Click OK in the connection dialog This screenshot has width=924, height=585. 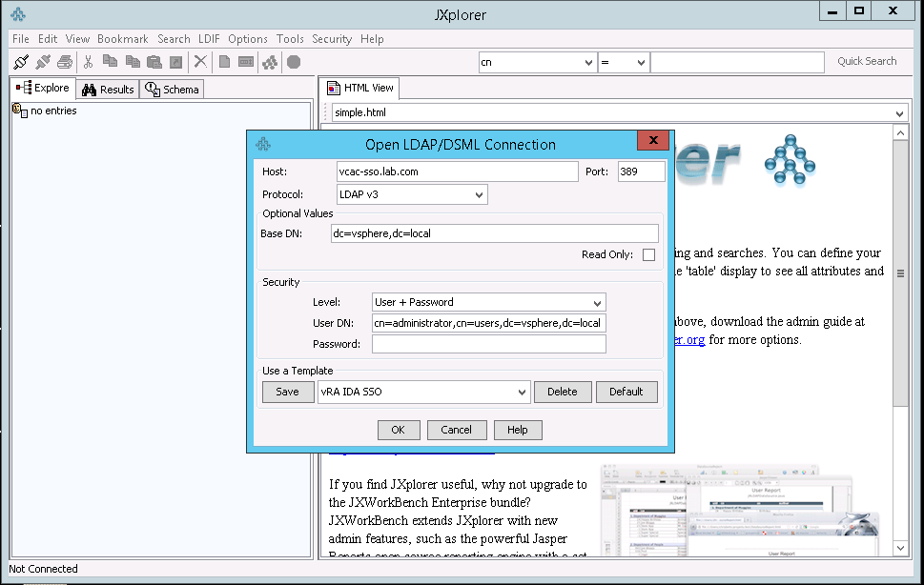click(399, 430)
